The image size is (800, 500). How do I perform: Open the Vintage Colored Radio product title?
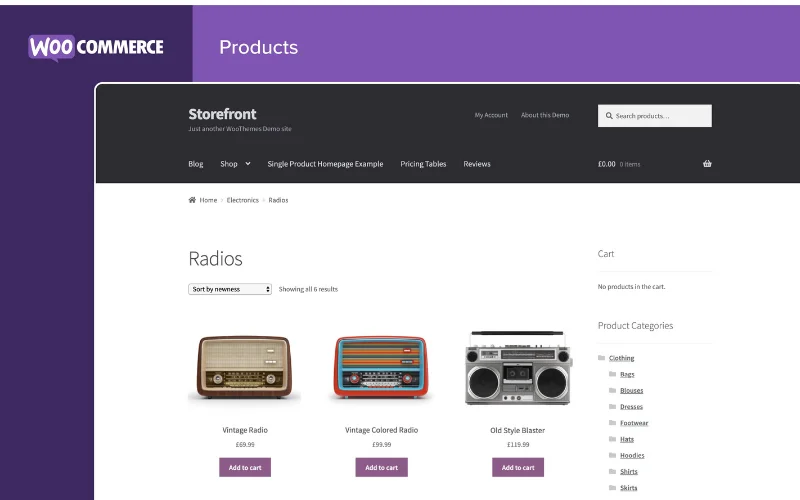click(382, 430)
